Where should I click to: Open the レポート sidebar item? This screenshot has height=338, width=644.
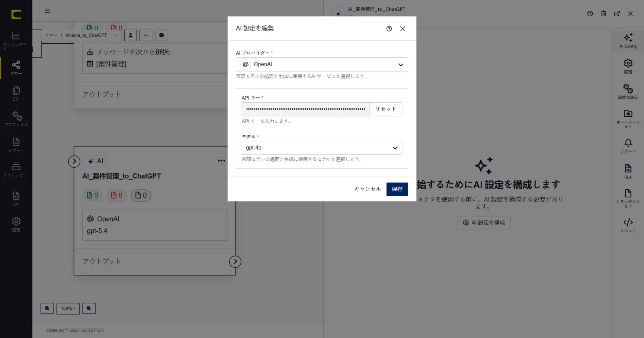tap(16, 145)
